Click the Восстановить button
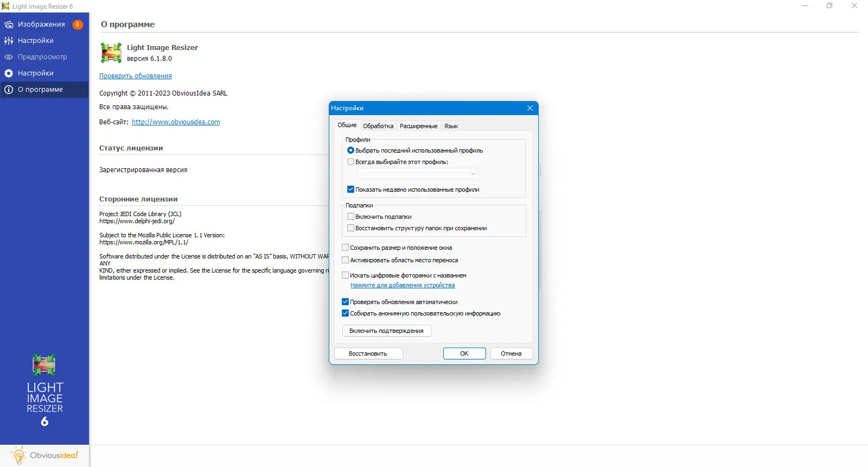This screenshot has height=467, width=868. 368,354
